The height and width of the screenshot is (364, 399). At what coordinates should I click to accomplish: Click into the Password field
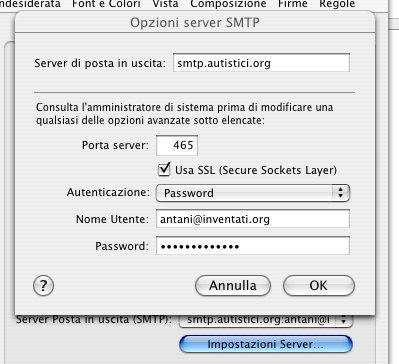(253, 246)
